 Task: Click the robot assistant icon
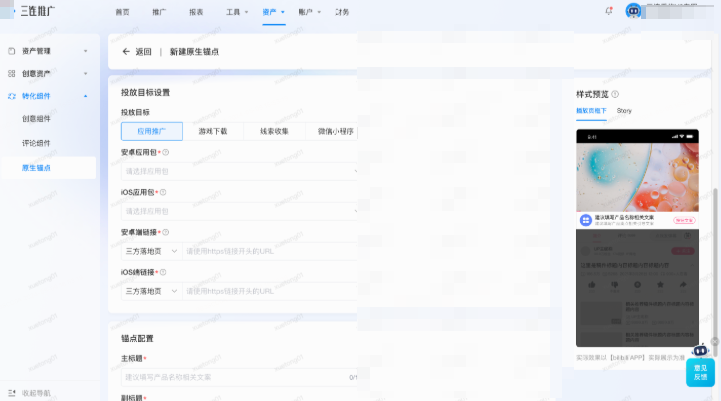tap(700, 350)
